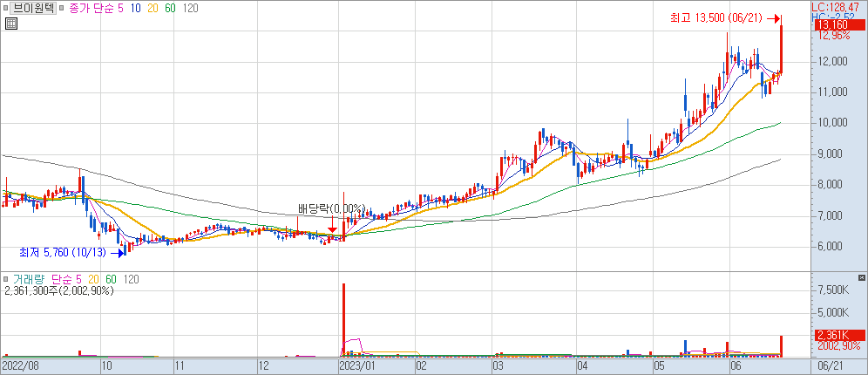Select the pink 5-day price moving average label

[x=120, y=9]
